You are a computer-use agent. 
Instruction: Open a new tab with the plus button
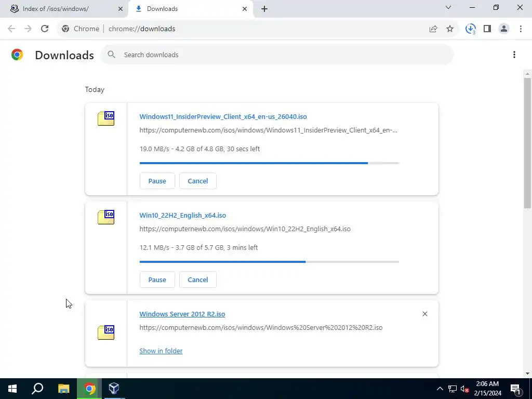[x=264, y=9]
